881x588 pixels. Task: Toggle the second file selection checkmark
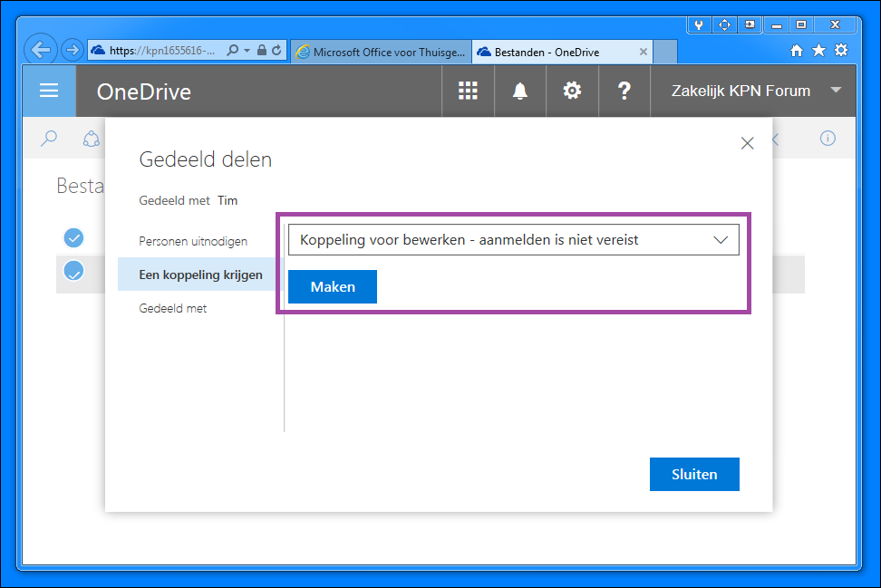pos(73,271)
